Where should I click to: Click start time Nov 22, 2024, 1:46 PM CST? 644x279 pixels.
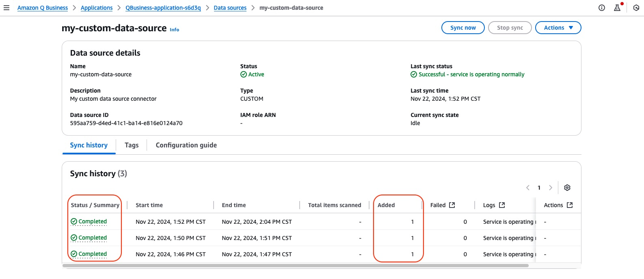[171, 254]
